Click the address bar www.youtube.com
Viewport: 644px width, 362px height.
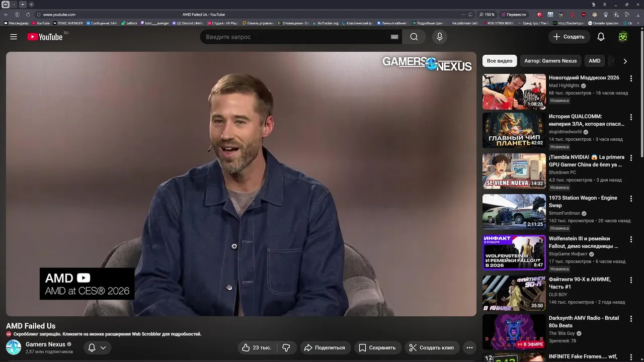[x=59, y=15]
